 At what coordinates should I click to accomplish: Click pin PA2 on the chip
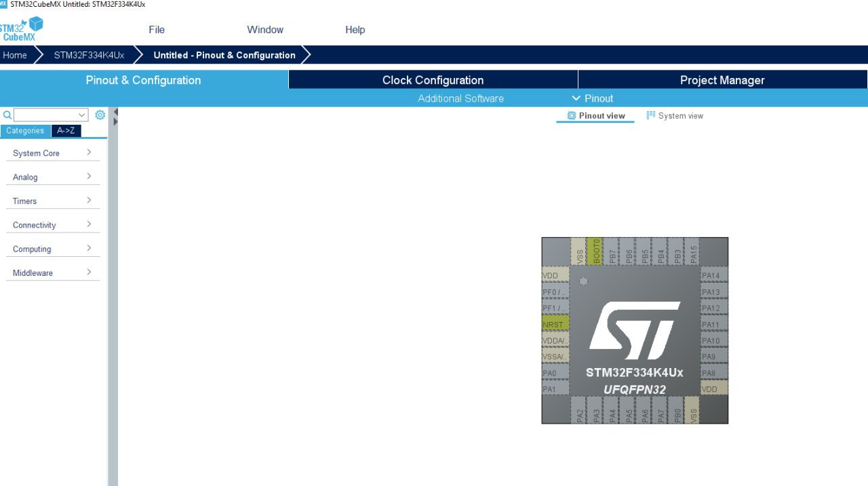coord(579,410)
